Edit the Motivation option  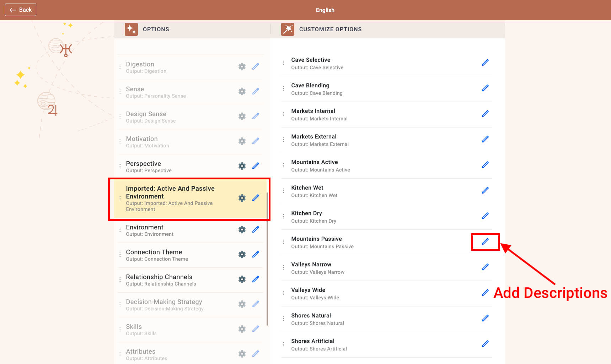256,141
